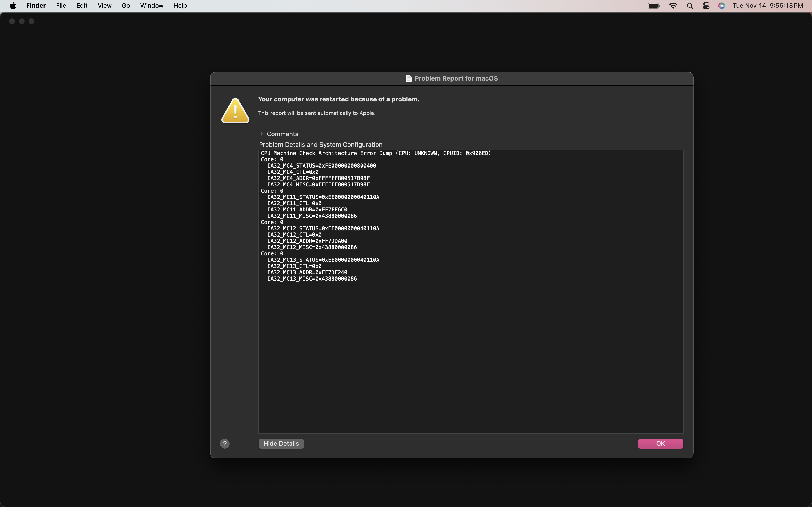Open Spotlight search magnifier icon
The width and height of the screenshot is (812, 507).
pyautogui.click(x=690, y=6)
